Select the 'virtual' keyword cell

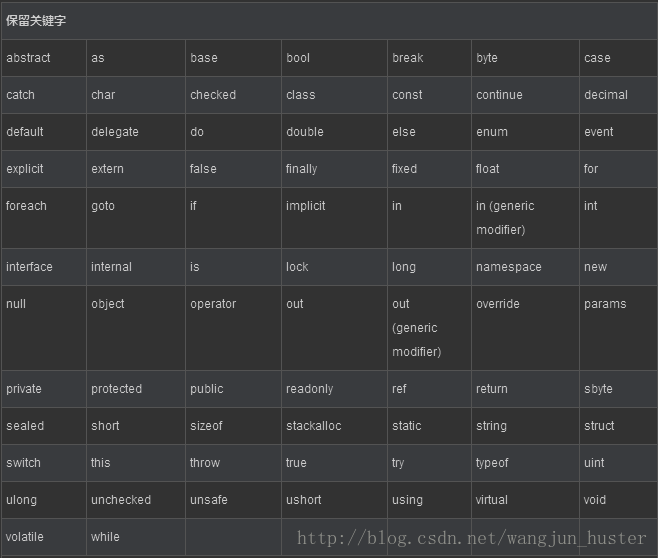525,500
